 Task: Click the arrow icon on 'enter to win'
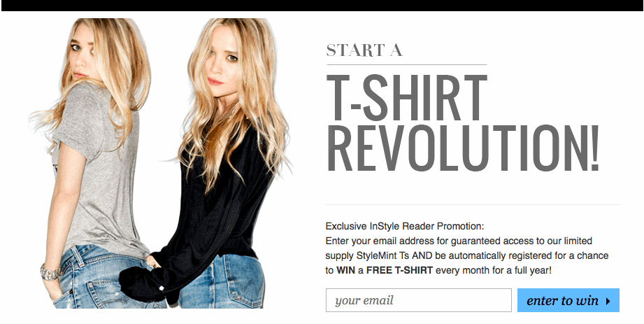pyautogui.click(x=608, y=301)
